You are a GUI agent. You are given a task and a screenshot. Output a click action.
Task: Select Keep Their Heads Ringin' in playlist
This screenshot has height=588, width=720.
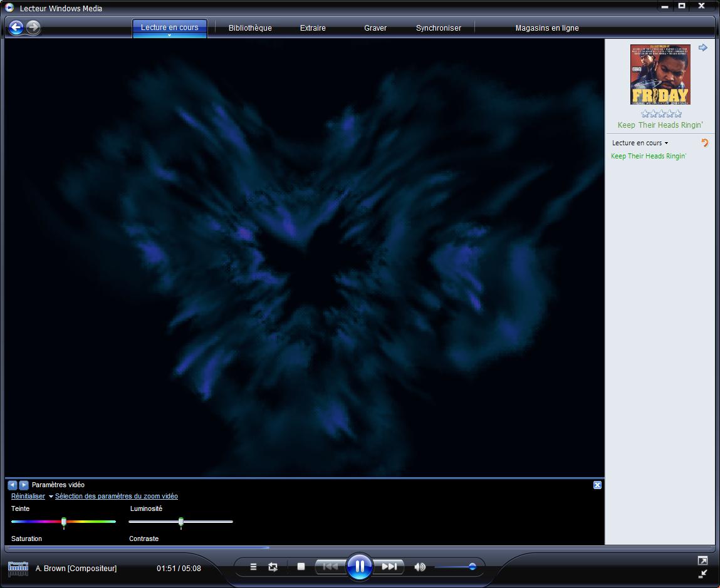[x=649, y=156]
